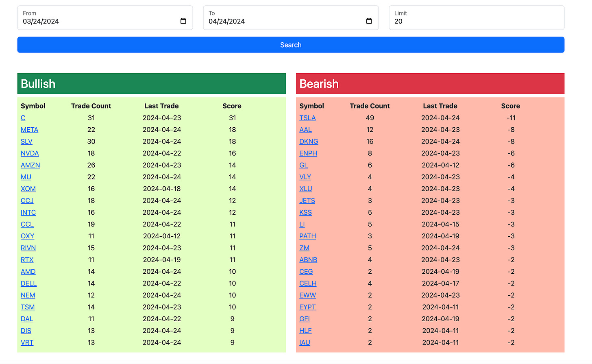Open the EYPT symbol link
The width and height of the screenshot is (592, 364).
coord(307,307)
